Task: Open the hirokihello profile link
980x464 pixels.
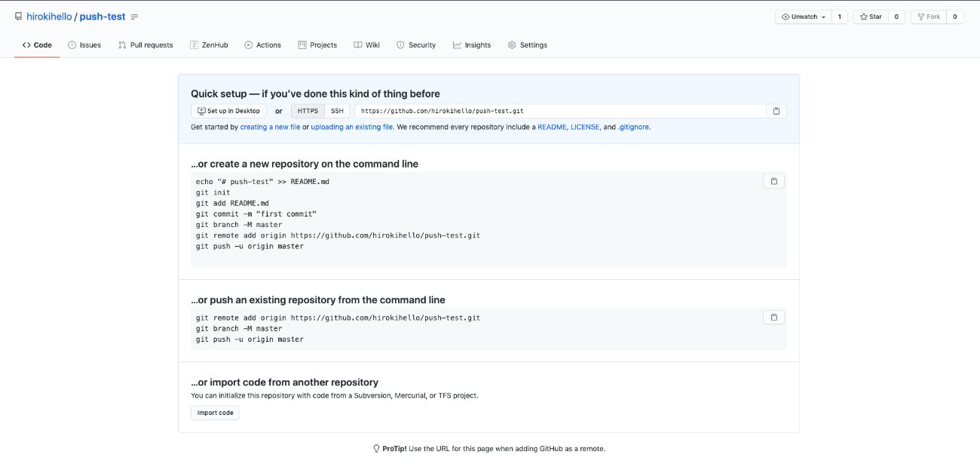Action: click(x=49, y=17)
